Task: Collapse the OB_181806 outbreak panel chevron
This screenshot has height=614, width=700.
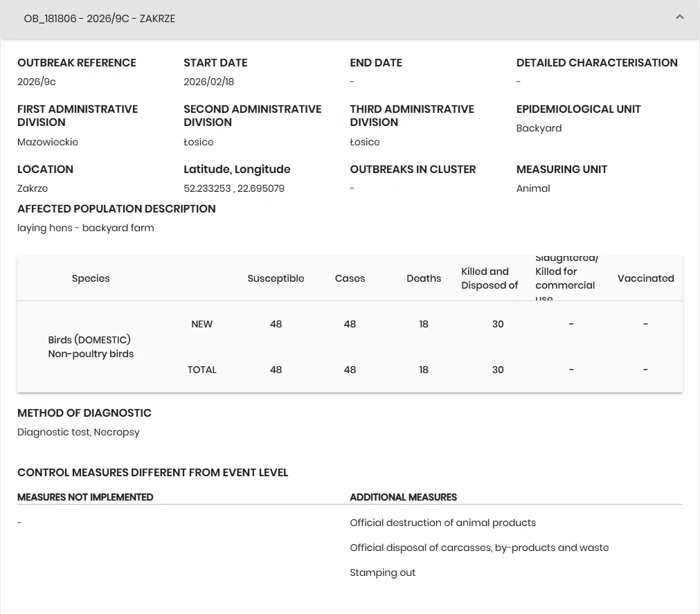Action: 679,17
